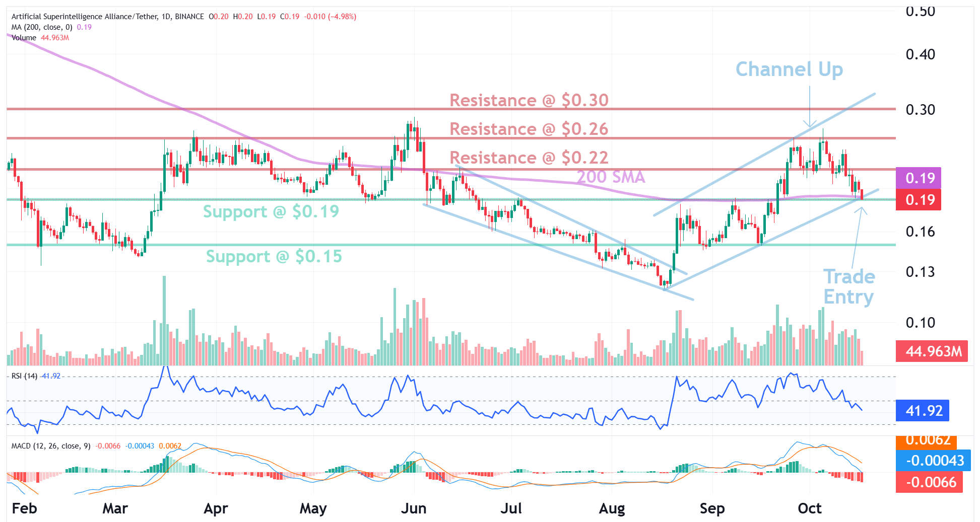Click the -4.98% change value in header
Image resolution: width=980 pixels, height=522 pixels.
pos(342,17)
